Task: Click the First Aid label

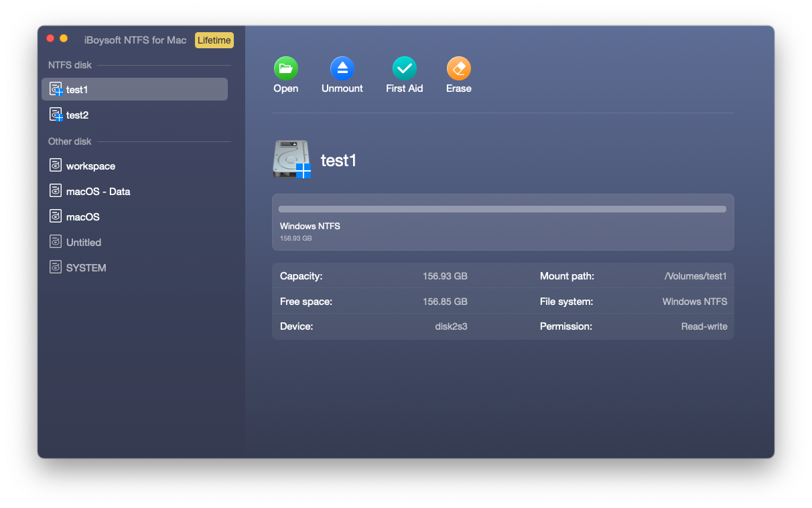Action: tap(405, 88)
